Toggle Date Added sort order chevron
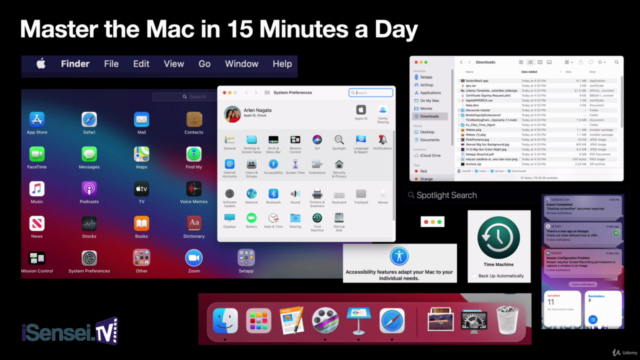 (560, 72)
